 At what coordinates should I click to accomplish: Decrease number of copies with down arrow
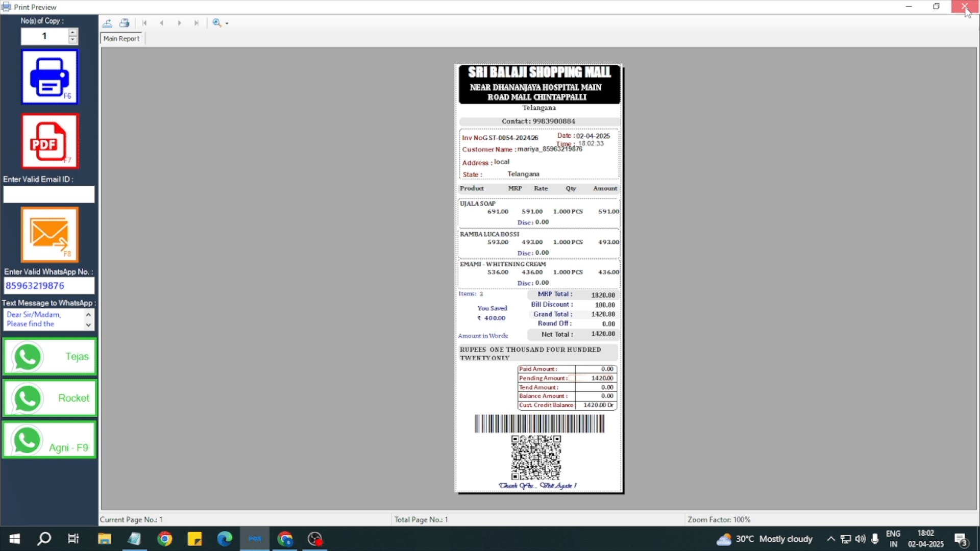coord(72,40)
